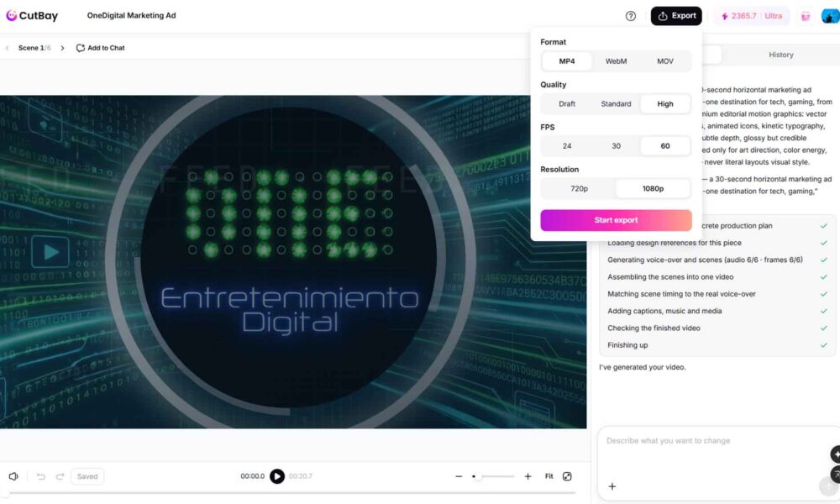The image size is (840, 504).
Task: Click the 00:00.0 current time readout
Action: 252,476
